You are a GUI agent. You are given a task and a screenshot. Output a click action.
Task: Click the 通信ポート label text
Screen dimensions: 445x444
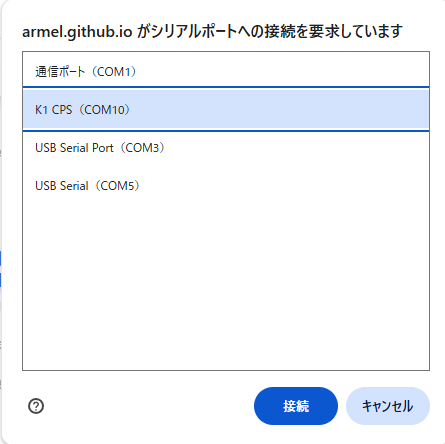(x=60, y=72)
